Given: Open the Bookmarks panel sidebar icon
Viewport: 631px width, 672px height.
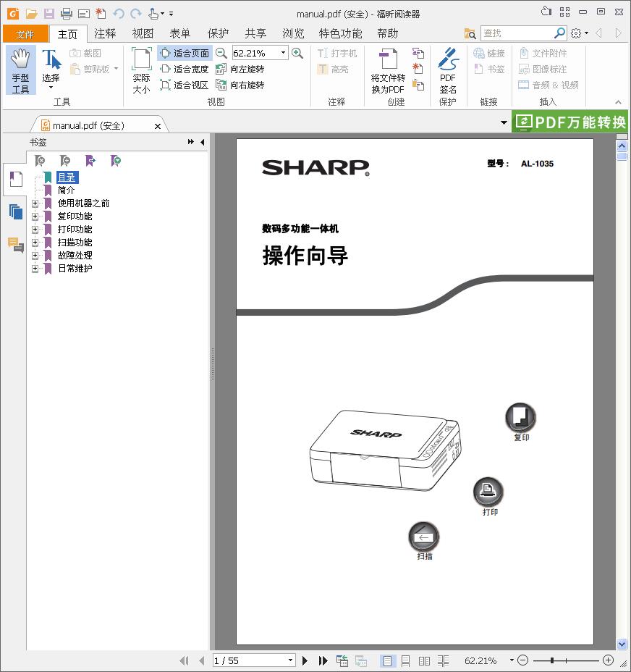Looking at the screenshot, I should [15, 179].
